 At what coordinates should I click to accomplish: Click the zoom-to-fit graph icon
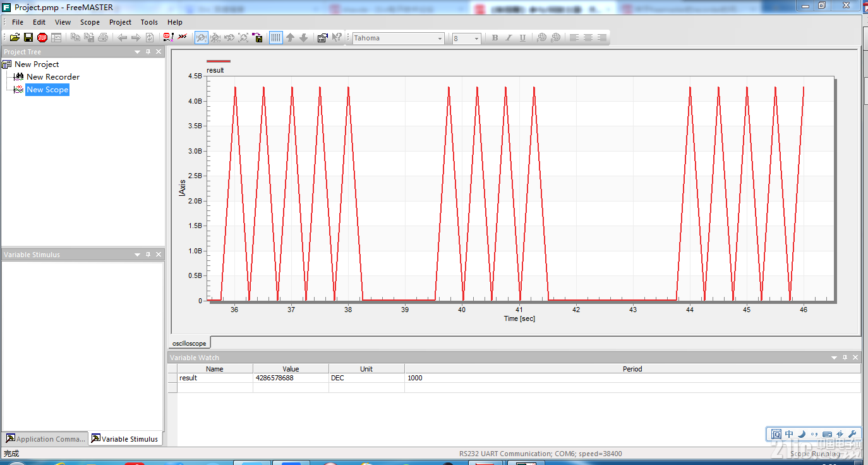tap(243, 38)
